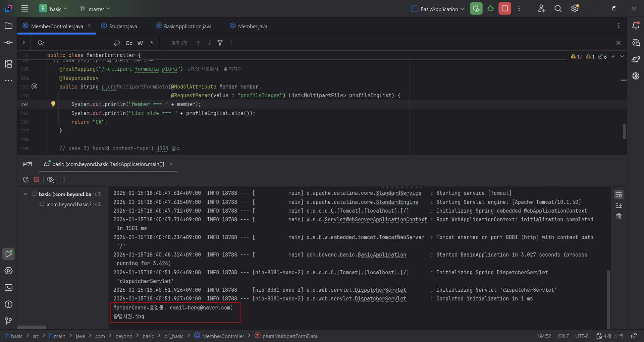Select :com.beyond.basic.E run tree item

[x=69, y=204]
